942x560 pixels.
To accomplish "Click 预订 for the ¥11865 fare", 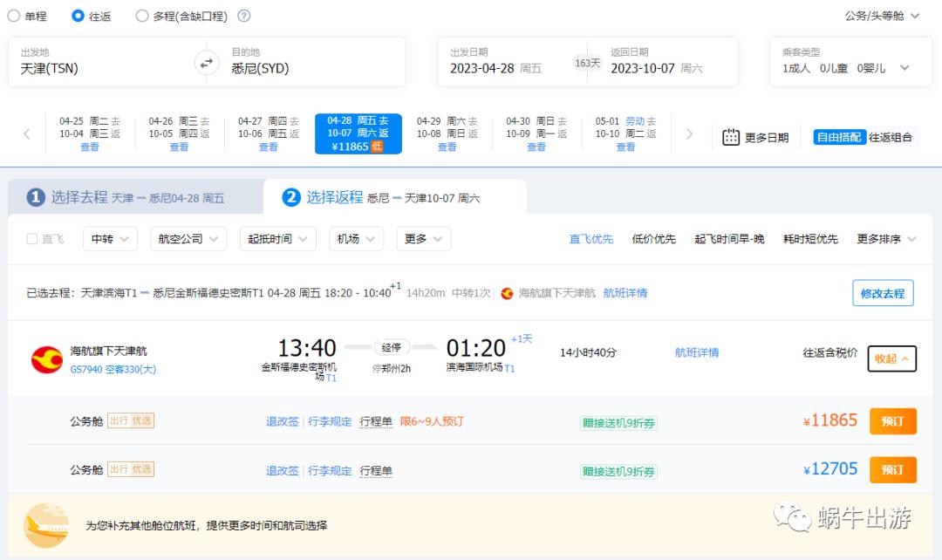I will tap(892, 420).
